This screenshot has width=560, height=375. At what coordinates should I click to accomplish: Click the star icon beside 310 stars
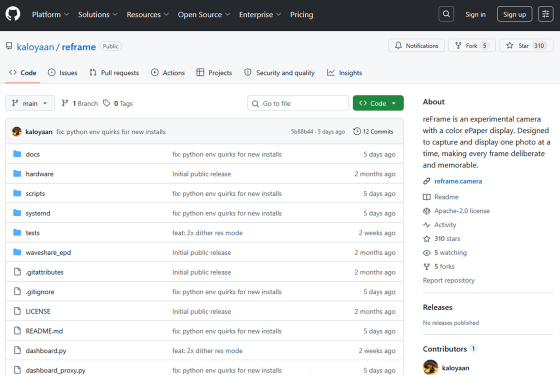[426, 239]
